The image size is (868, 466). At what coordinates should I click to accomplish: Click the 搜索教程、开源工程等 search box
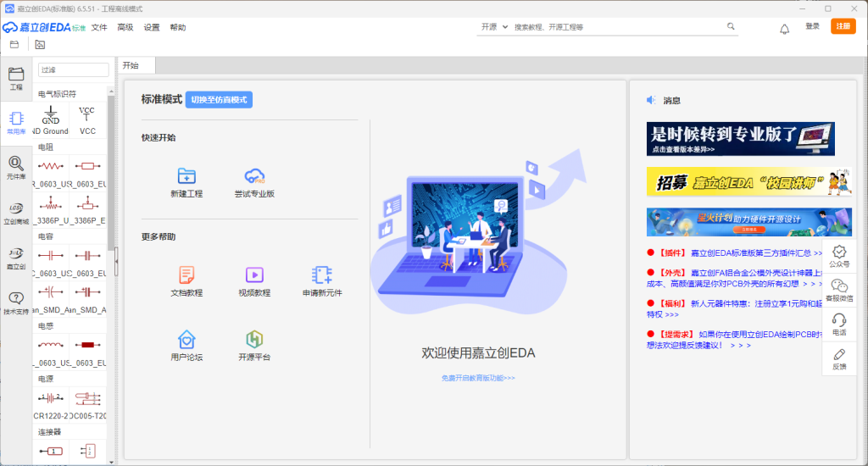[617, 26]
